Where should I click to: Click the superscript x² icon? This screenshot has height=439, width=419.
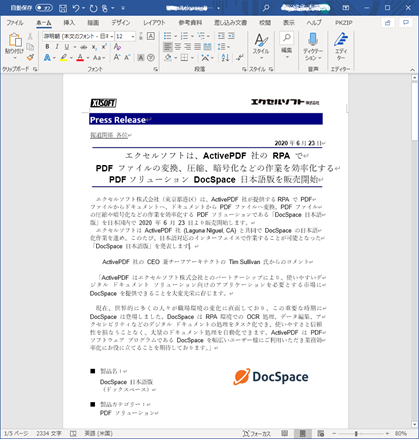(104, 47)
